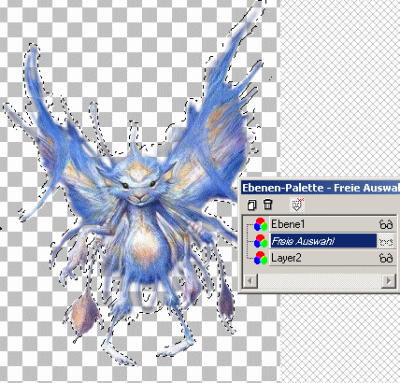This screenshot has height=383, width=400.
Task: Toggle visibility glasses of Freie Auswahl layer
Action: click(386, 242)
